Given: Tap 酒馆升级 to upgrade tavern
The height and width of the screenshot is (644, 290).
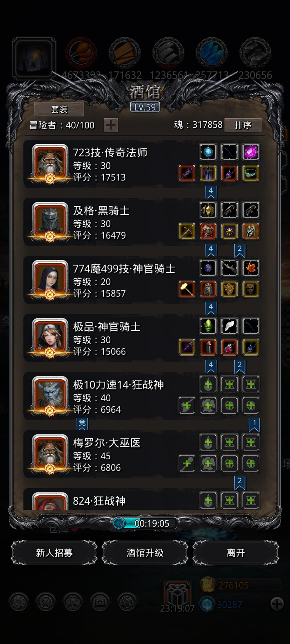Looking at the screenshot, I should [x=145, y=553].
